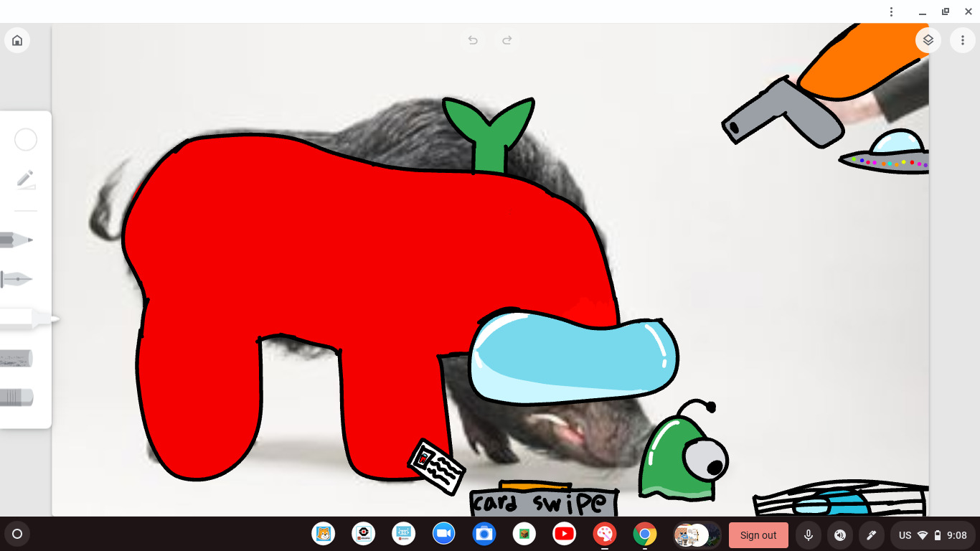980x551 pixels.
Task: Open the stylus tools tray
Action: tap(872, 535)
